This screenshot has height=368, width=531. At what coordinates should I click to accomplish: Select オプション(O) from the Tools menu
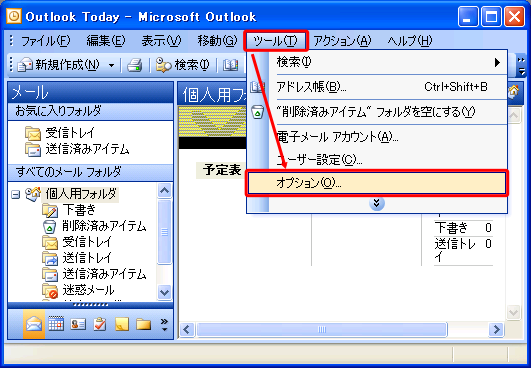[377, 183]
